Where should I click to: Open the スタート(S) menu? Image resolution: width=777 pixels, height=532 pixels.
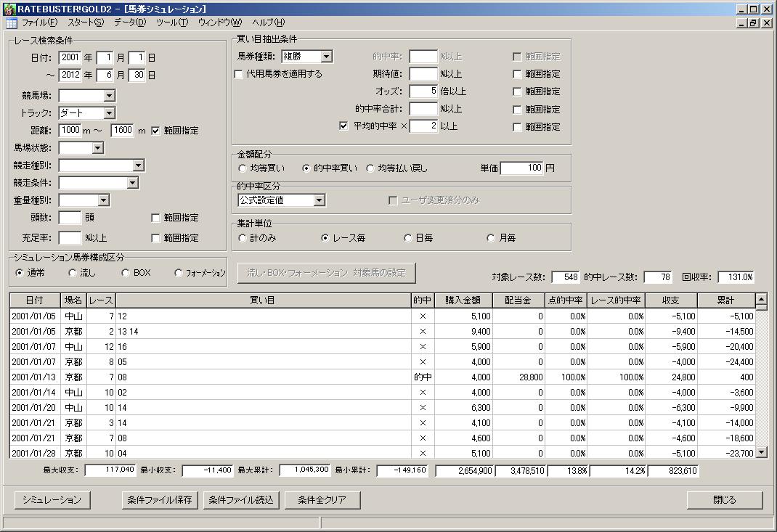click(x=86, y=22)
